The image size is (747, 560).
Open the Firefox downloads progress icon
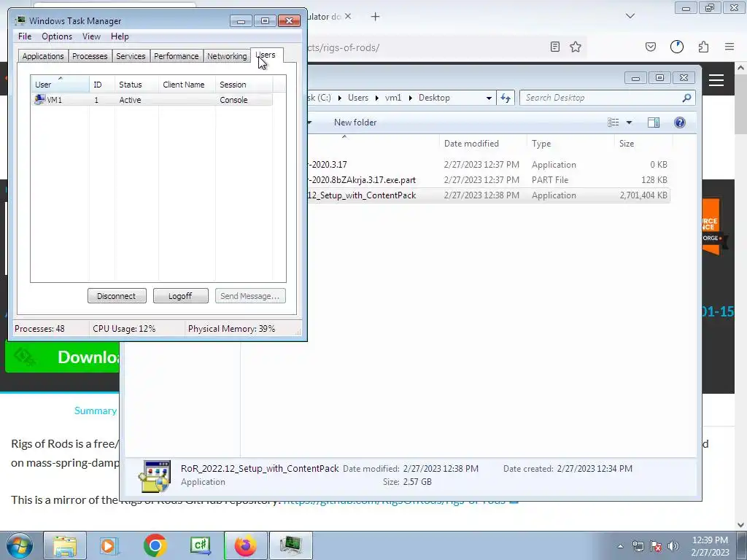[676, 47]
